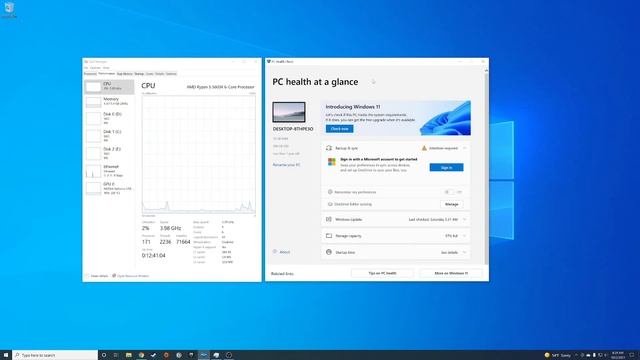The image size is (640, 360).
Task: Open the File menu in Task Manager
Action: pos(86,68)
